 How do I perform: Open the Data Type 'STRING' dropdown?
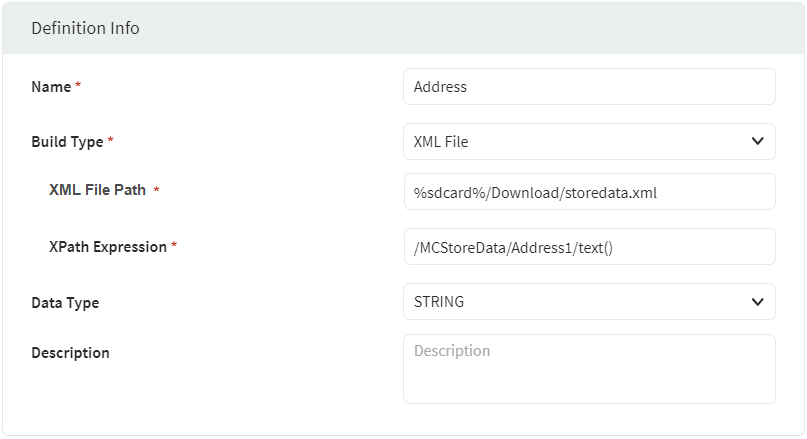click(x=588, y=302)
